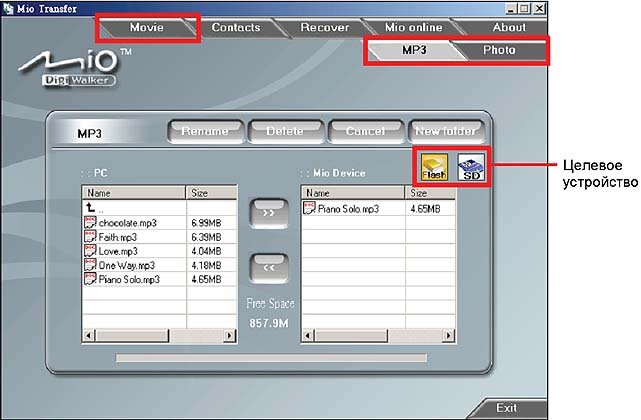Exit Mio Transfer
641x420 pixels.
507,408
